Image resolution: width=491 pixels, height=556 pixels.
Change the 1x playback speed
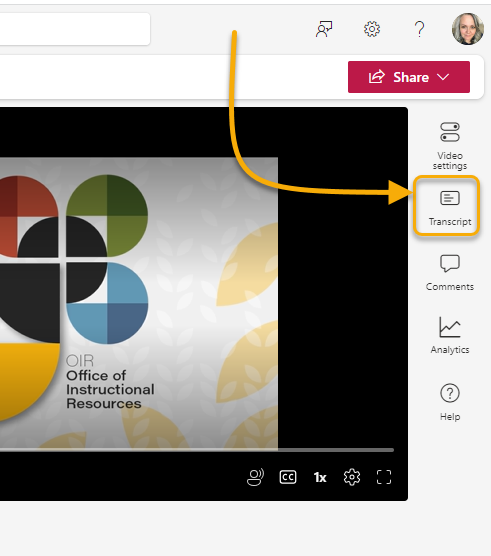(x=320, y=477)
